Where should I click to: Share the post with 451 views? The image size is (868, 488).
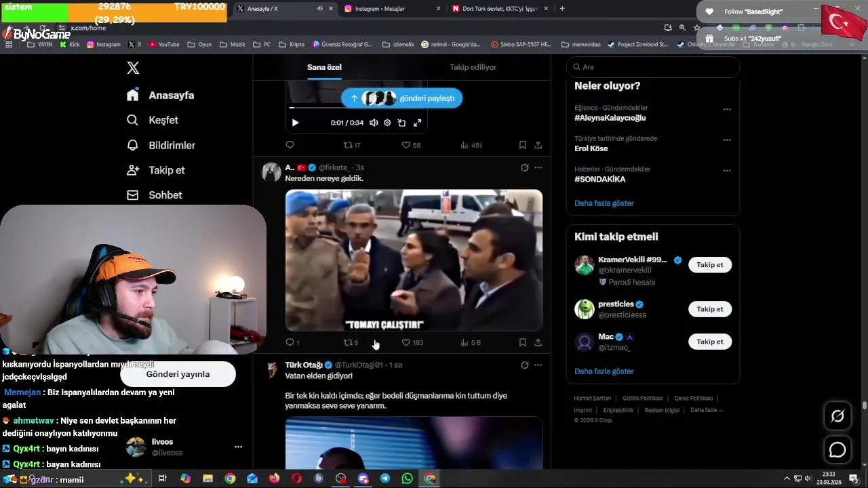(x=538, y=145)
